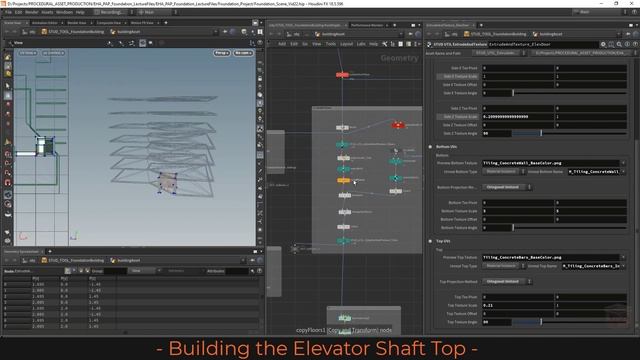Click the highlighted viewport toolbar selection mode icon
Screen dimensions: 640x360
pyautogui.click(x=142, y=43)
